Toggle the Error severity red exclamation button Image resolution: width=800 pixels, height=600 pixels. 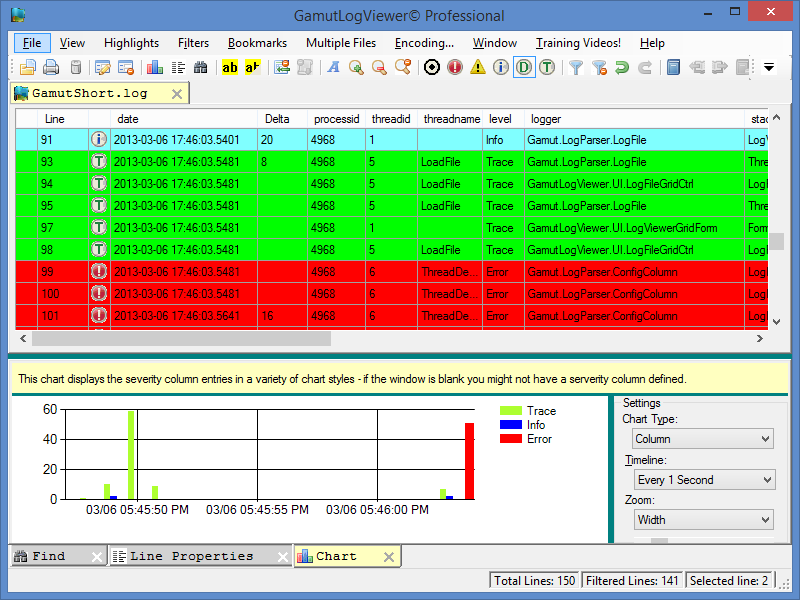455,67
